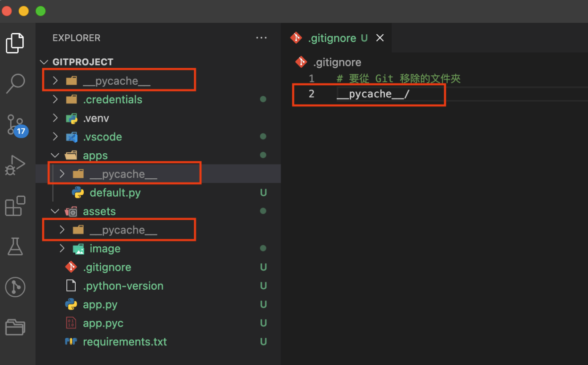The width and height of the screenshot is (588, 365).
Task: Open Source Control showing 17 changes
Action: tap(15, 125)
